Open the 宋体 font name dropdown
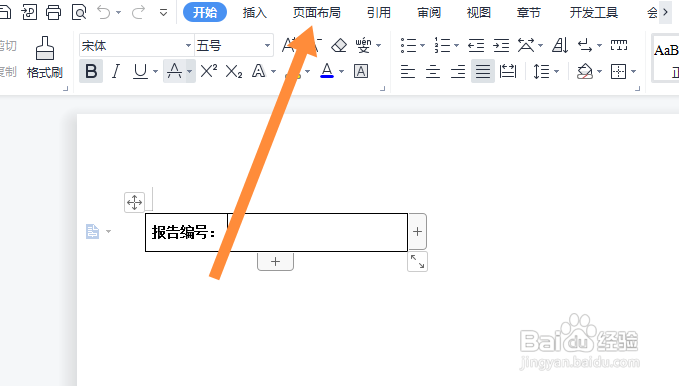The width and height of the screenshot is (679, 386). [x=188, y=45]
